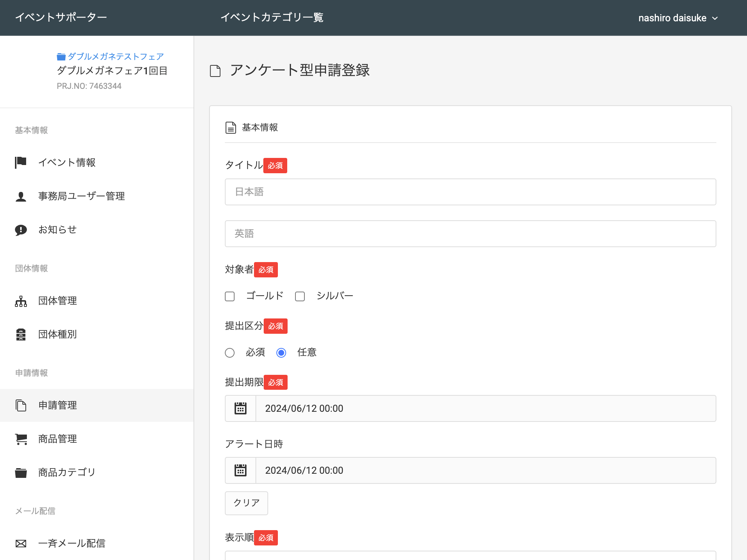Open 団体種別 in the sidebar
The image size is (747, 560).
coord(97,334)
